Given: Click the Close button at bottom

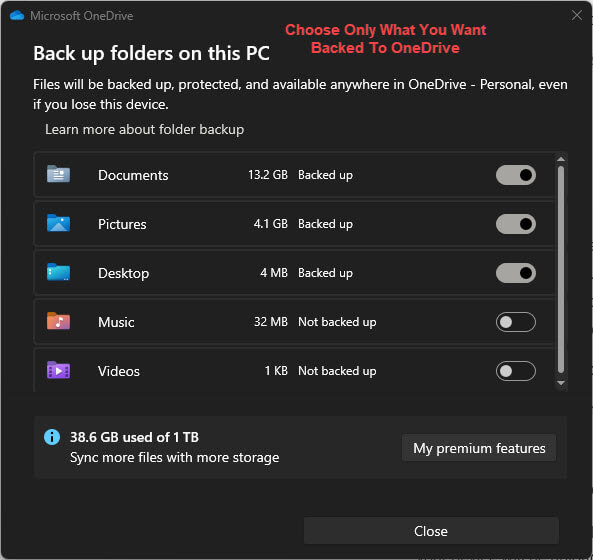Looking at the screenshot, I should coord(431,531).
